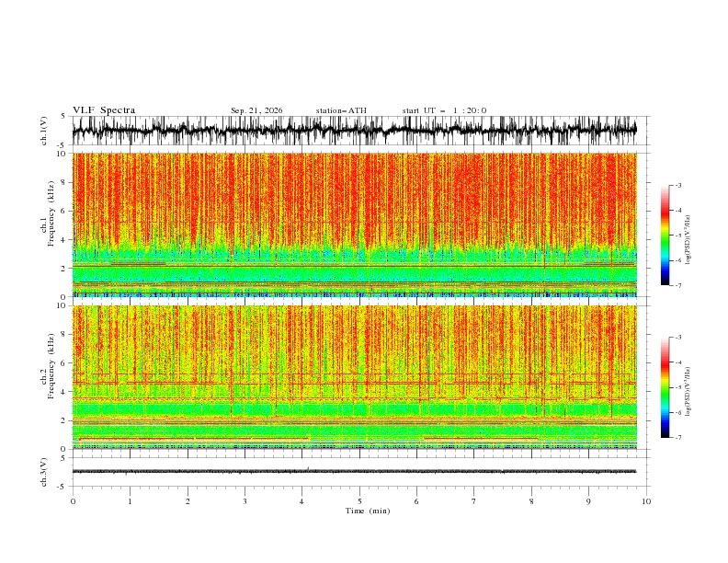Viewport: 728px width, 563px height.
Task: Click the ch.3 voltage waveform trace
Action: pyautogui.click(x=354, y=472)
